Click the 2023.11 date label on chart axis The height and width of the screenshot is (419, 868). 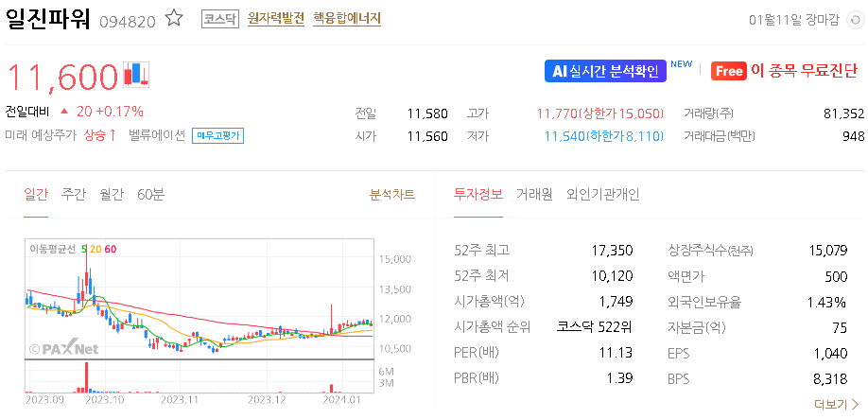coord(180,398)
